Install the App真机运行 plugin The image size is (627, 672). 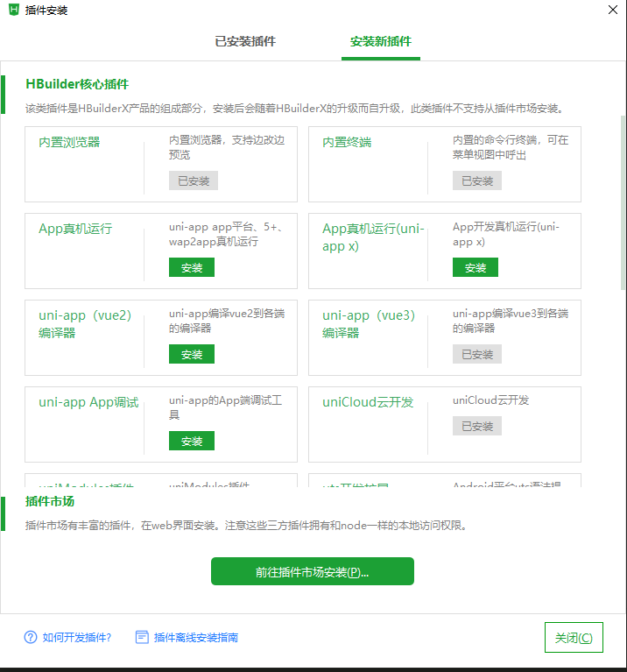[192, 267]
